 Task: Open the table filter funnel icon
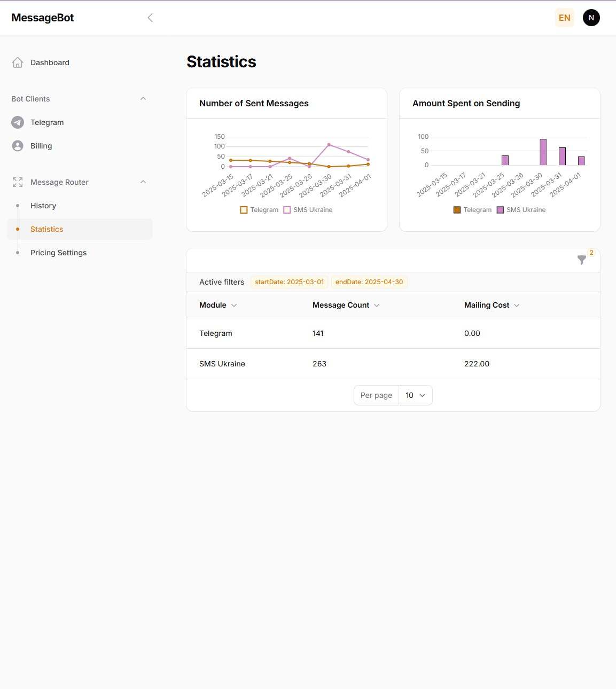tap(582, 260)
